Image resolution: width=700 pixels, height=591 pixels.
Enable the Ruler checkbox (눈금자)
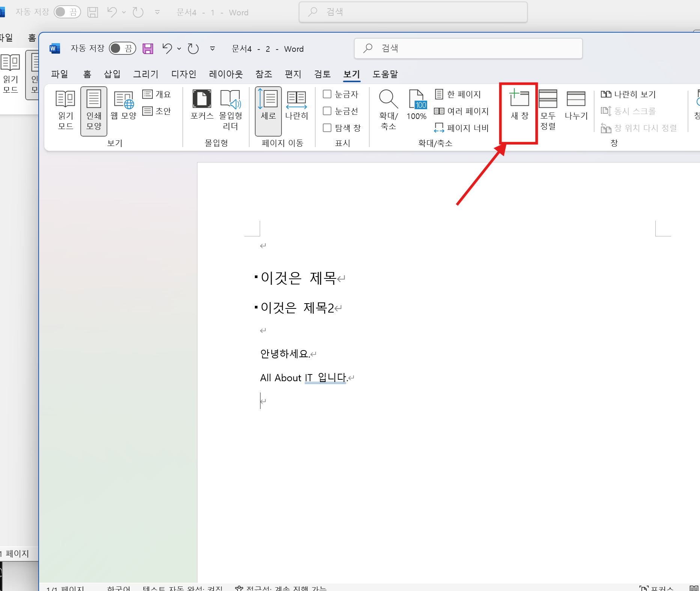[x=327, y=94]
